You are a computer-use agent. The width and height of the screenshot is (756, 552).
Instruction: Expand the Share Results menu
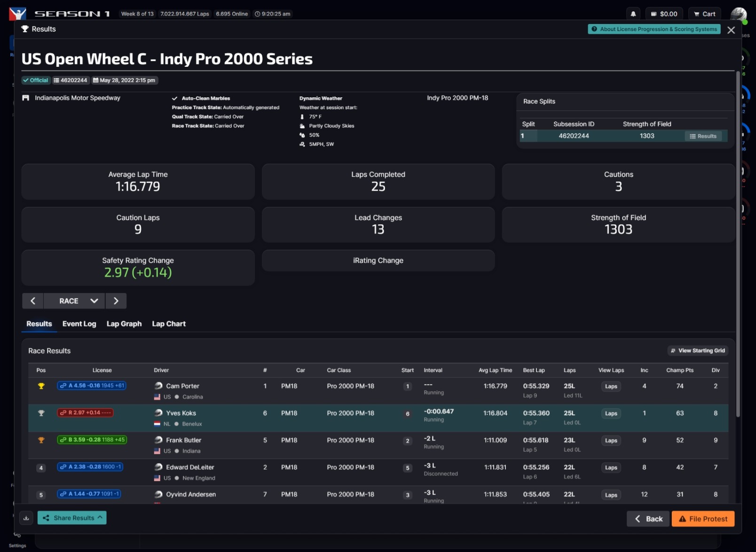tap(72, 518)
